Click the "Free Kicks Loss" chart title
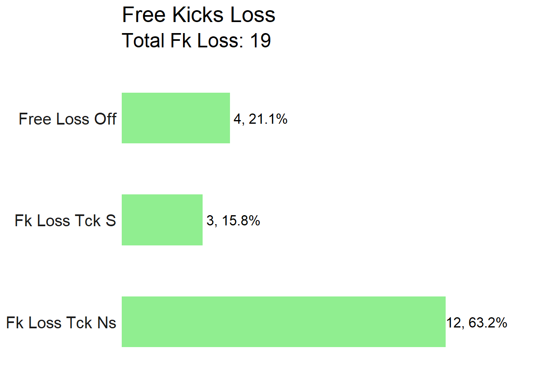 pyautogui.click(x=199, y=15)
